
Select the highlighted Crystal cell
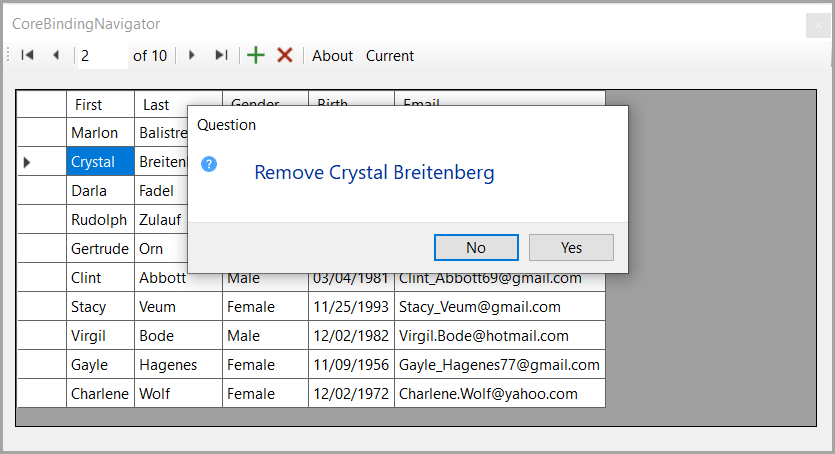[x=100, y=162]
